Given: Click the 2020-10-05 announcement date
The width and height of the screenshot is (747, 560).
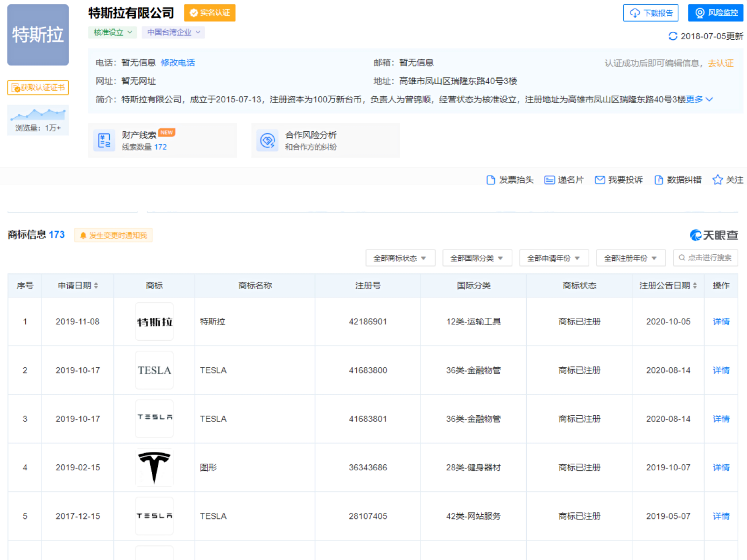Looking at the screenshot, I should pyautogui.click(x=668, y=322).
